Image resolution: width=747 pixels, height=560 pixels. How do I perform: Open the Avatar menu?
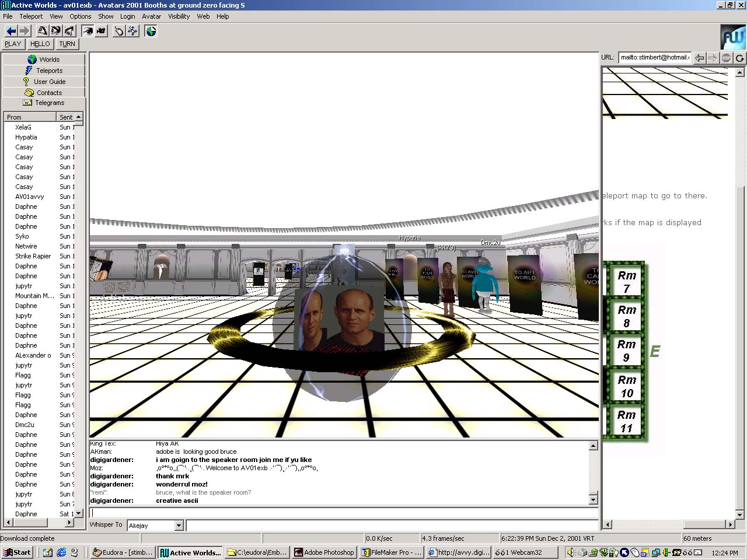pos(152,16)
